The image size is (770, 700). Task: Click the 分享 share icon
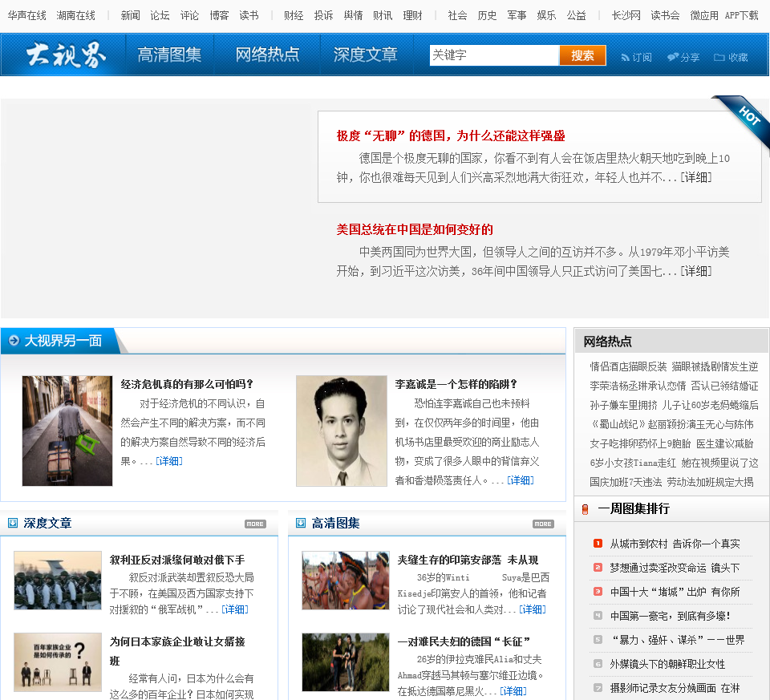[x=672, y=58]
